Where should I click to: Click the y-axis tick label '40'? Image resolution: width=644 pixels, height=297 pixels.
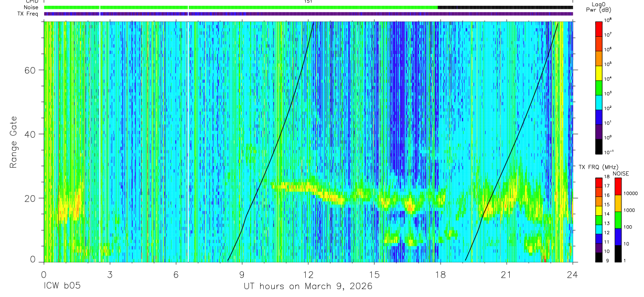[29, 134]
